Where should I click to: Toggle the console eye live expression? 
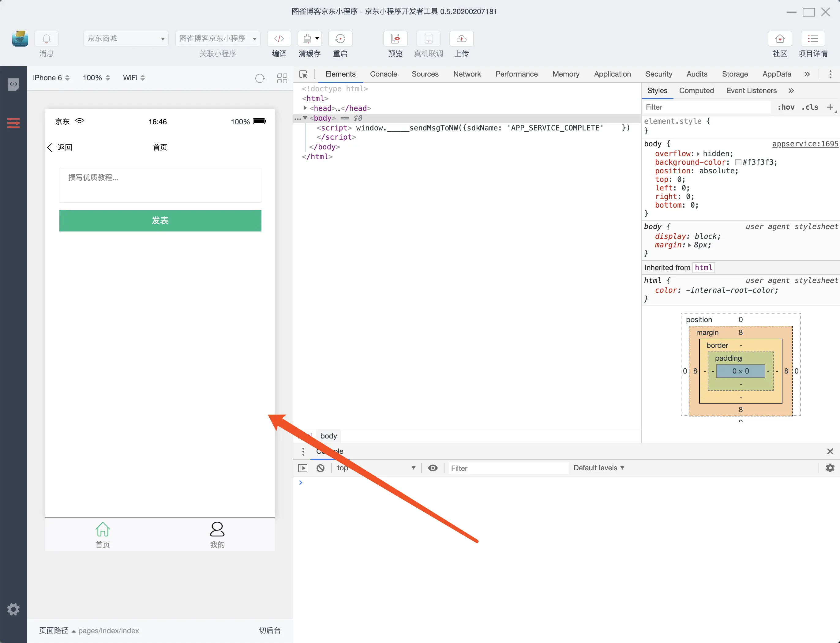coord(433,468)
